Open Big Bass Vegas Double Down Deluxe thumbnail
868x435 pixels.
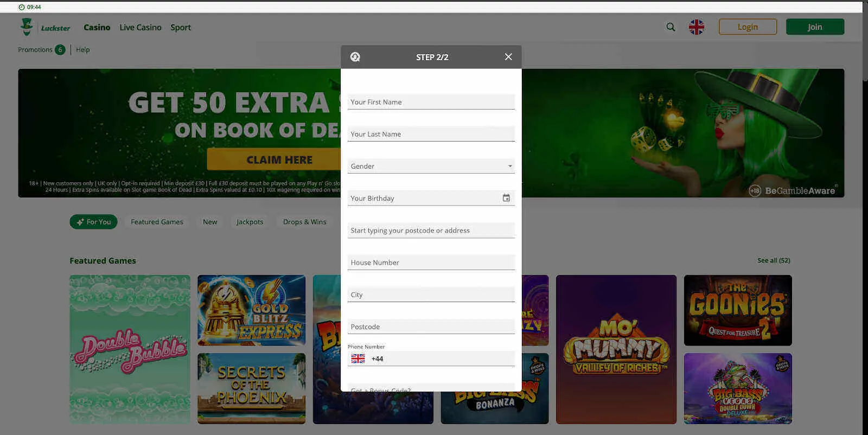[738, 388]
